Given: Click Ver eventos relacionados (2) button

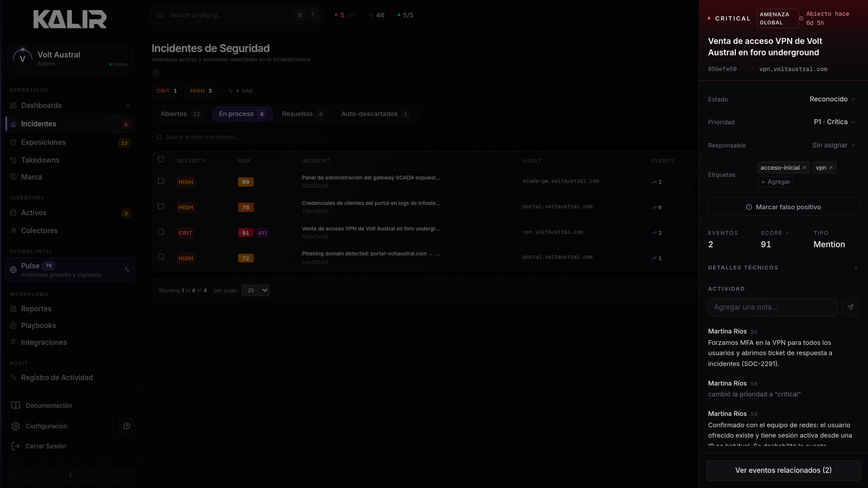Looking at the screenshot, I should (783, 471).
